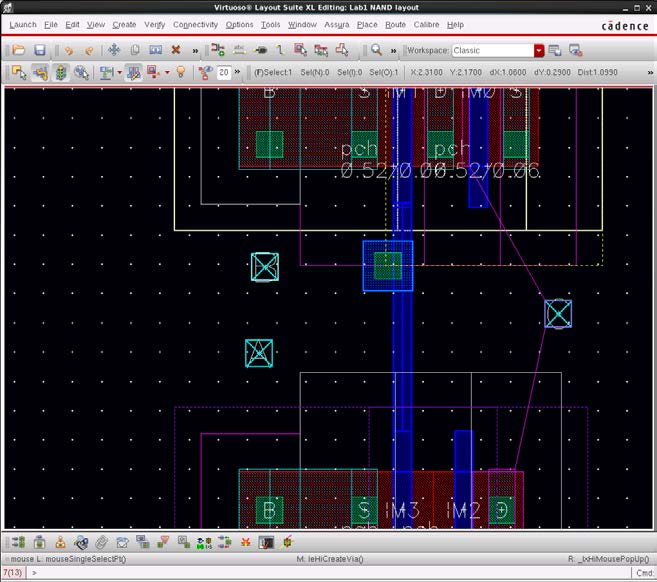Click the red X Delete icon
Viewport: 657px width, 582px height.
click(176, 50)
